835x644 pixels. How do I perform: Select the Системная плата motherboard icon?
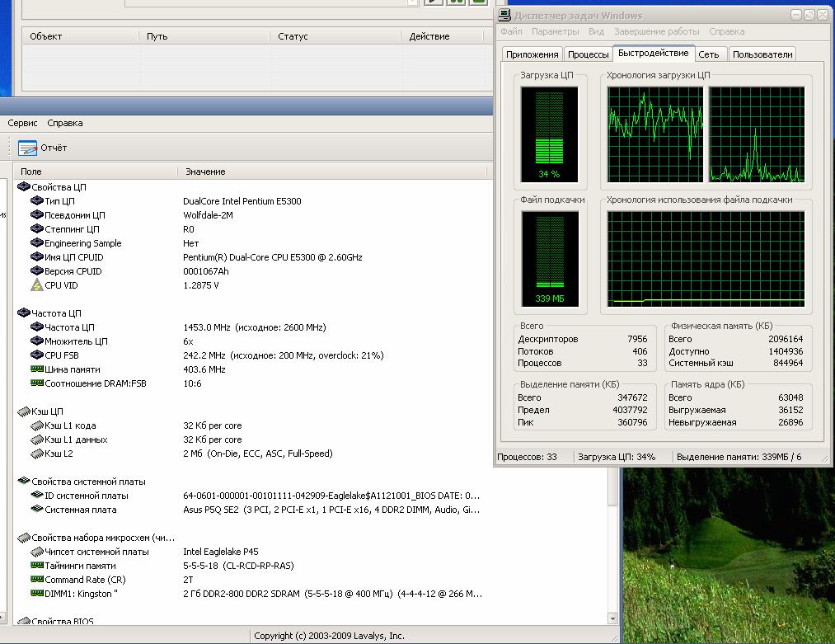(36, 510)
